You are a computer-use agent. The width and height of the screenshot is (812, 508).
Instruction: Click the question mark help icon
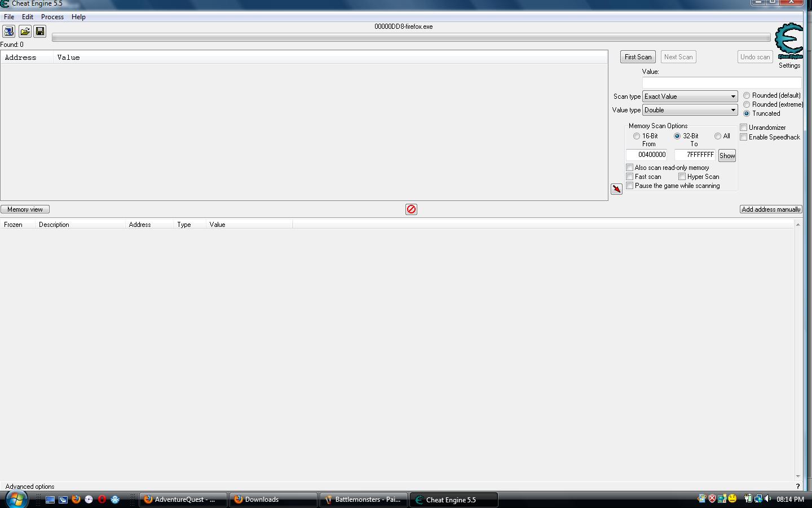[798, 486]
